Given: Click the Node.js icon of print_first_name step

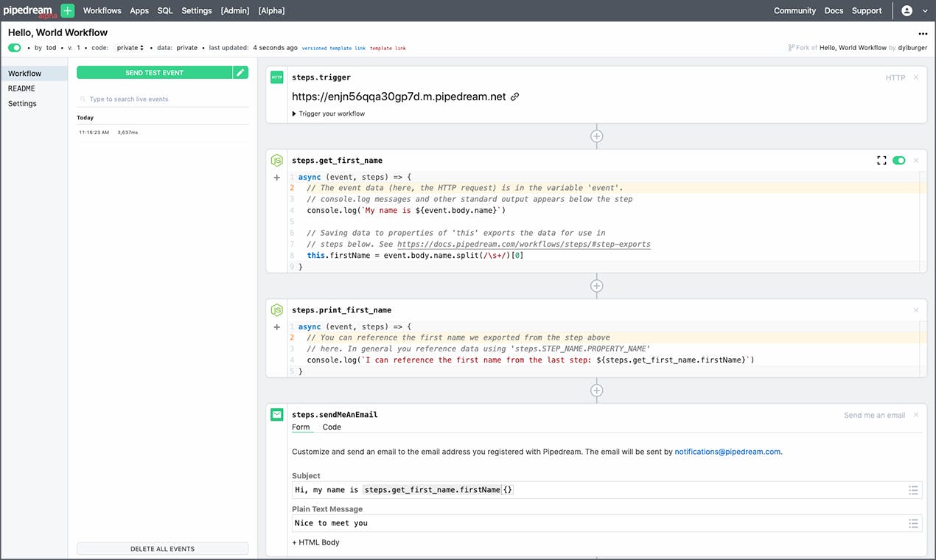Looking at the screenshot, I should [277, 310].
